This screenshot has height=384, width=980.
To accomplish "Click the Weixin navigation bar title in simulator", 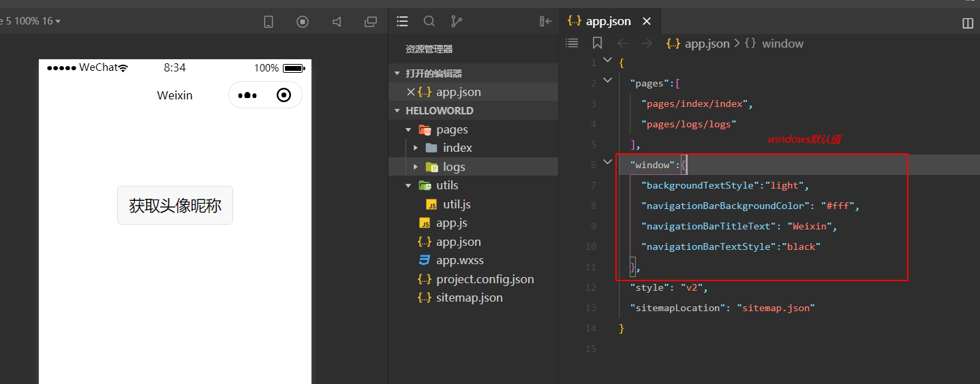I will [x=175, y=95].
